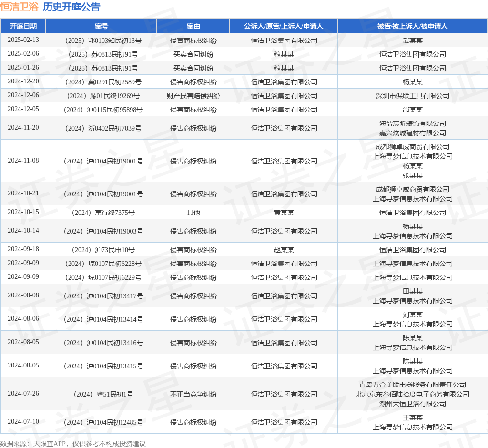Select date cell 2025-02-13

(x=23, y=40)
